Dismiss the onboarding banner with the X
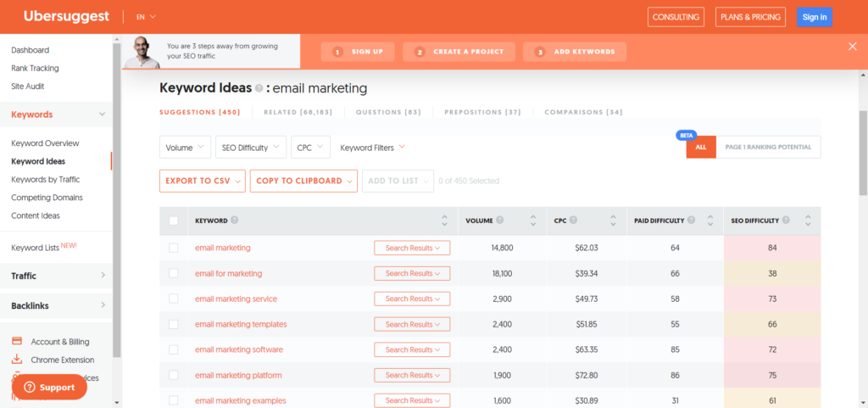This screenshot has height=408, width=868. [x=853, y=47]
